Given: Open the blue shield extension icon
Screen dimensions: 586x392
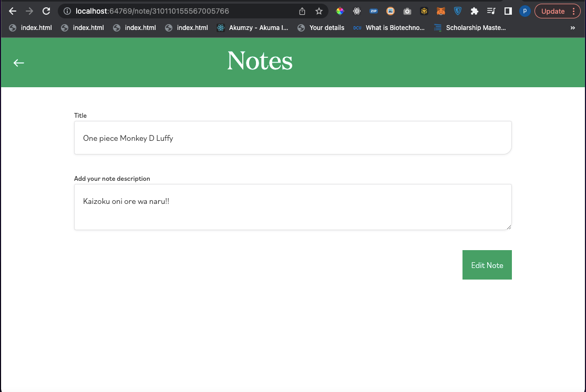Looking at the screenshot, I should 457,11.
